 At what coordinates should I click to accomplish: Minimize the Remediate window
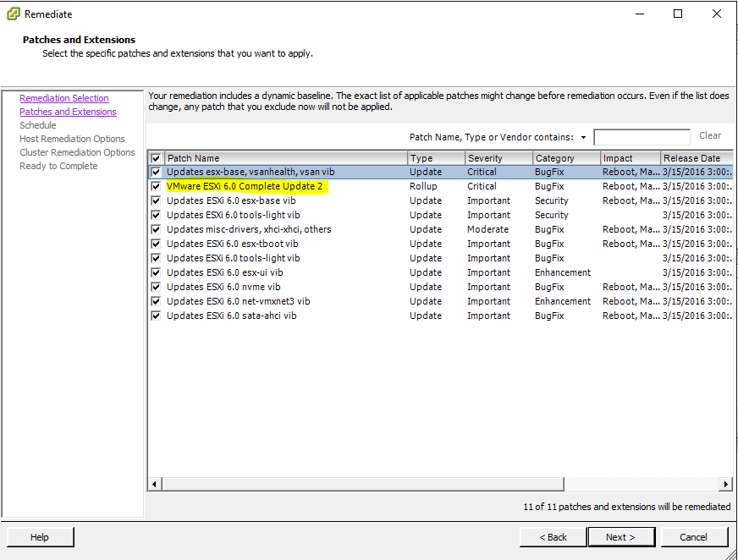[640, 14]
